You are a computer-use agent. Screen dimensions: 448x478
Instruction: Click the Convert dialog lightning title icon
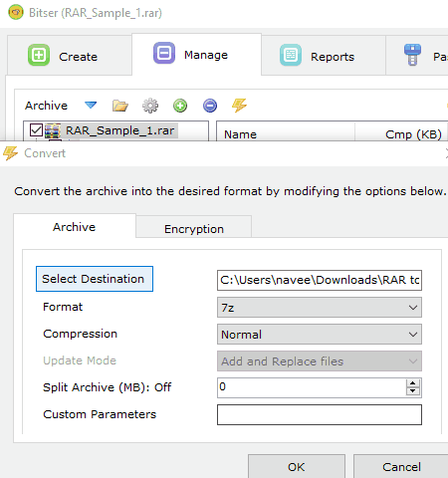click(x=10, y=153)
